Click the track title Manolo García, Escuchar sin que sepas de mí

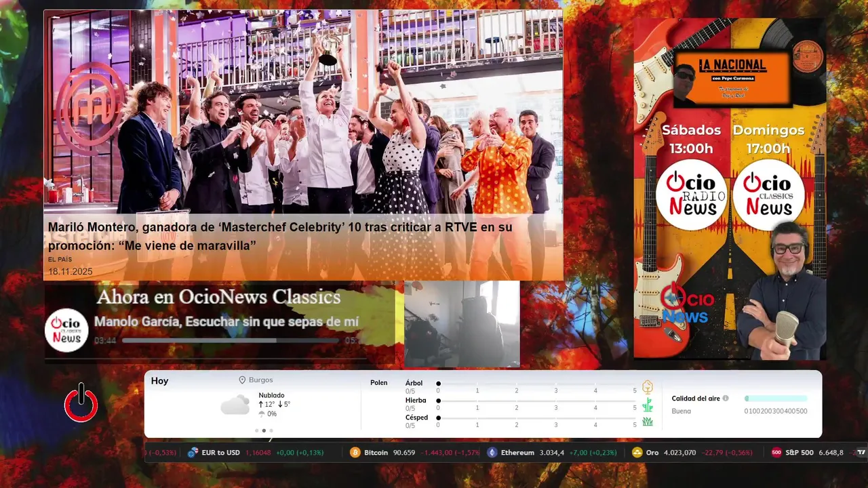pos(226,322)
